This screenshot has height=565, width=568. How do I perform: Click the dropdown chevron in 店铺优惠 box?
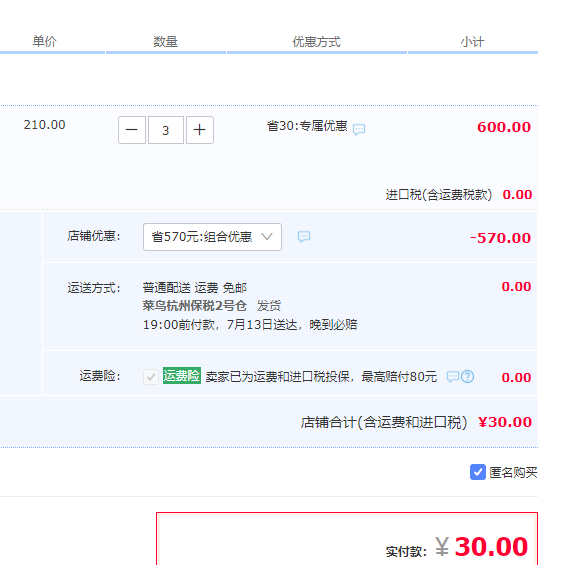click(267, 237)
